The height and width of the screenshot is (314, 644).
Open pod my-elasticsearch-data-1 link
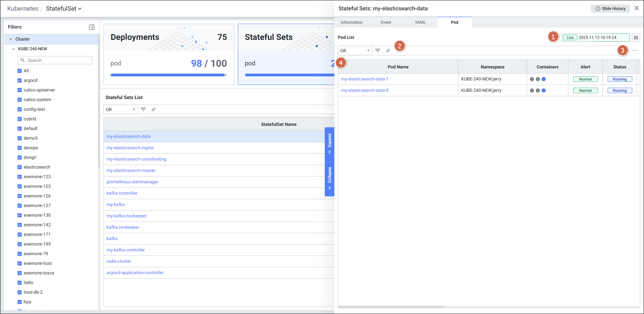coord(364,79)
